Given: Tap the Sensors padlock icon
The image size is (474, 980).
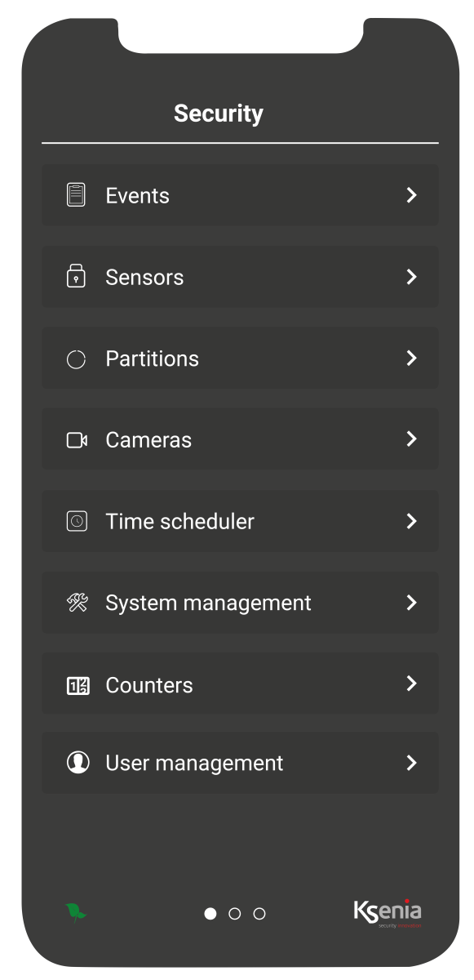Looking at the screenshot, I should [x=76, y=276].
